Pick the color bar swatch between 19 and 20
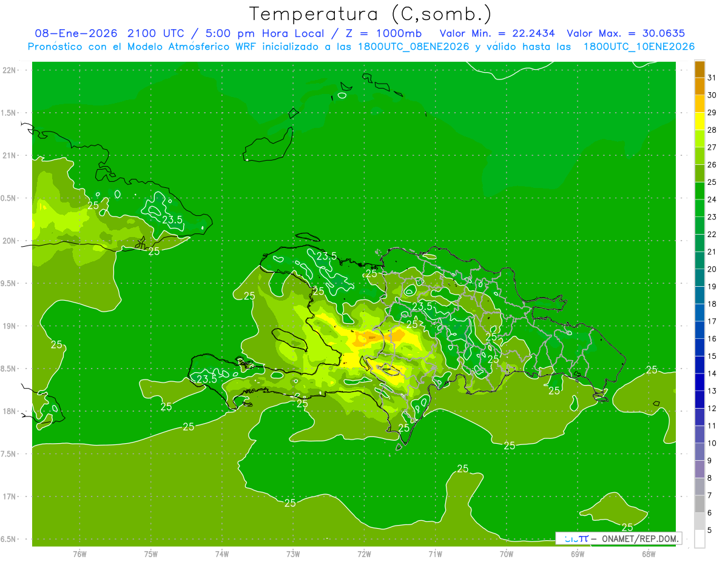 point(699,278)
